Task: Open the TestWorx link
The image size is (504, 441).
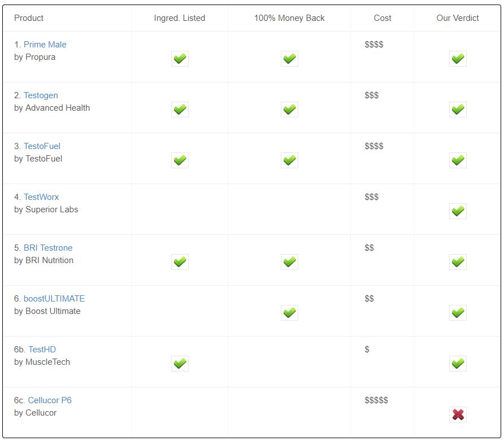Action: [x=41, y=197]
